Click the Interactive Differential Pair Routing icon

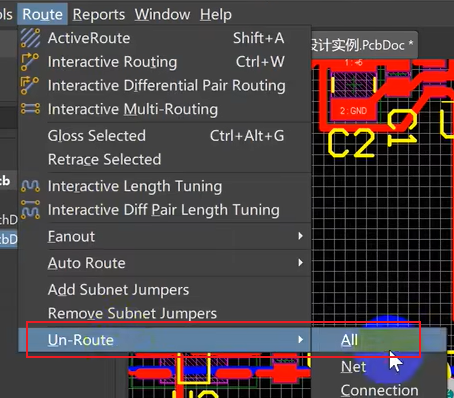(x=30, y=86)
